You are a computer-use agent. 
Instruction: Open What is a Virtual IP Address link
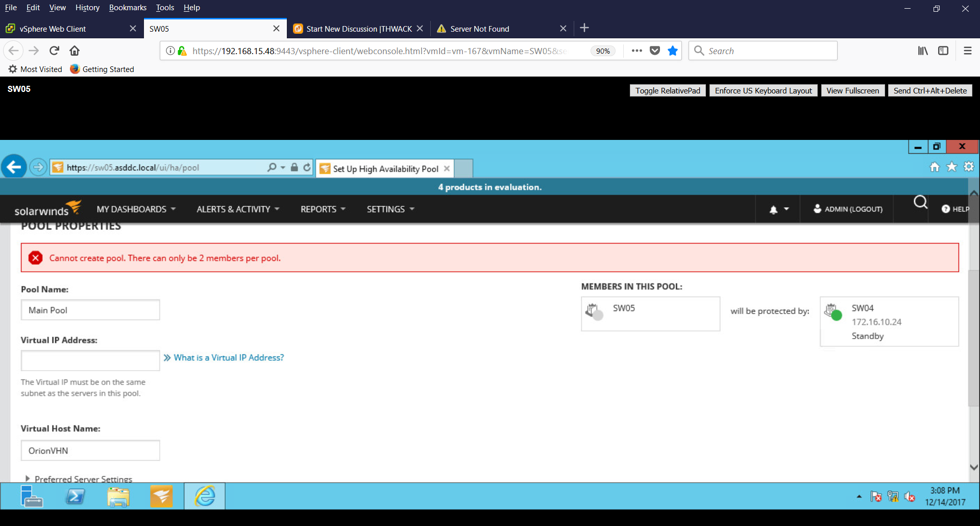tap(229, 357)
